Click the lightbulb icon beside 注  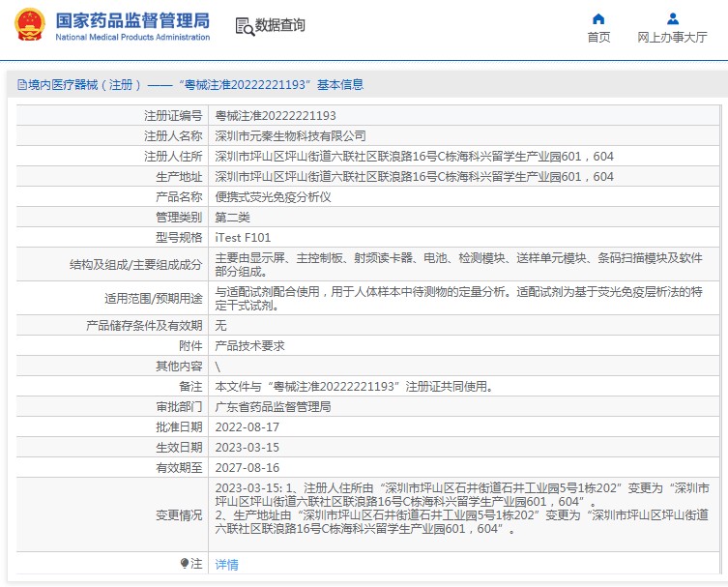click(x=185, y=564)
